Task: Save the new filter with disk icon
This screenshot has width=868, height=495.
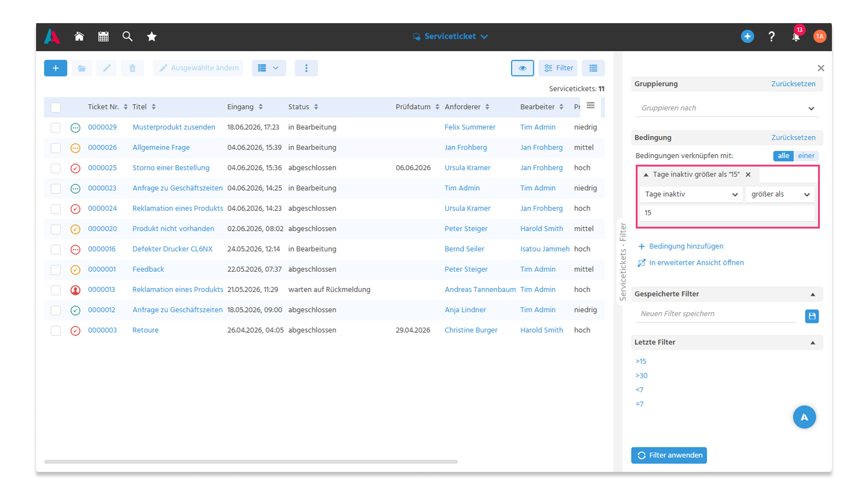Action: [x=812, y=316]
